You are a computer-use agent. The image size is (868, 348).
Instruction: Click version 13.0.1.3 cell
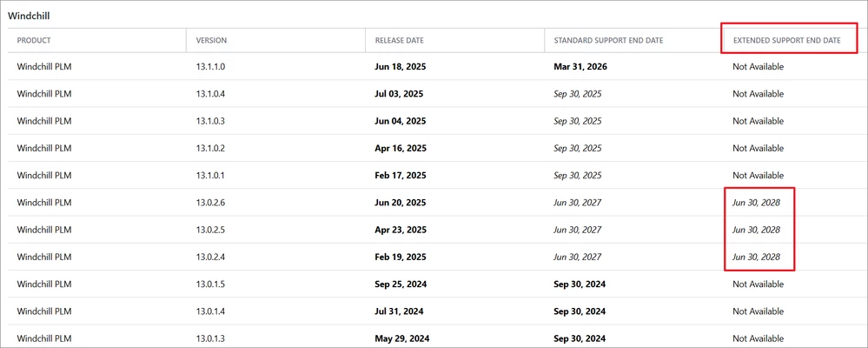point(213,338)
